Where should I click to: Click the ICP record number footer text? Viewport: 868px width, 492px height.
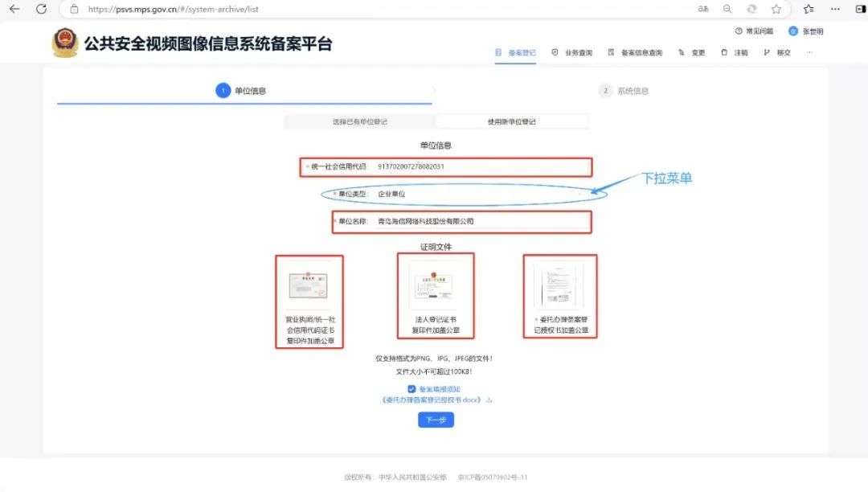click(492, 477)
